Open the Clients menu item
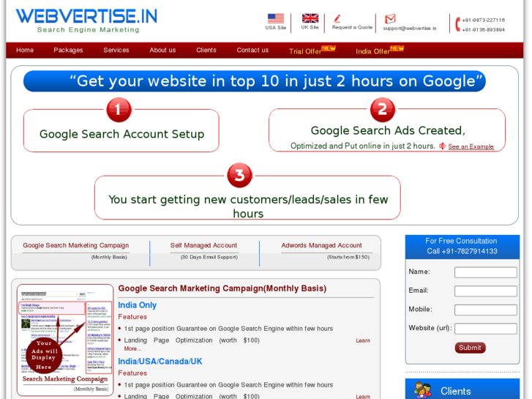532x399 pixels. 206,50
